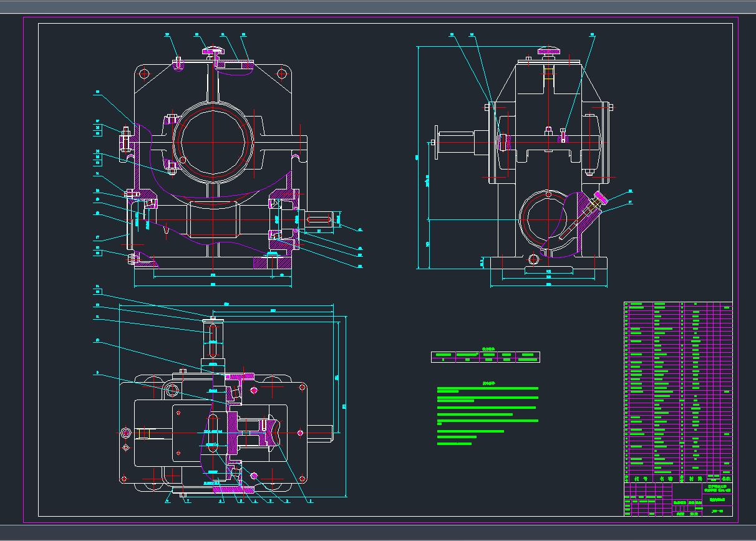
Task: Click the top-right lifting hole in front view
Action: pos(282,74)
